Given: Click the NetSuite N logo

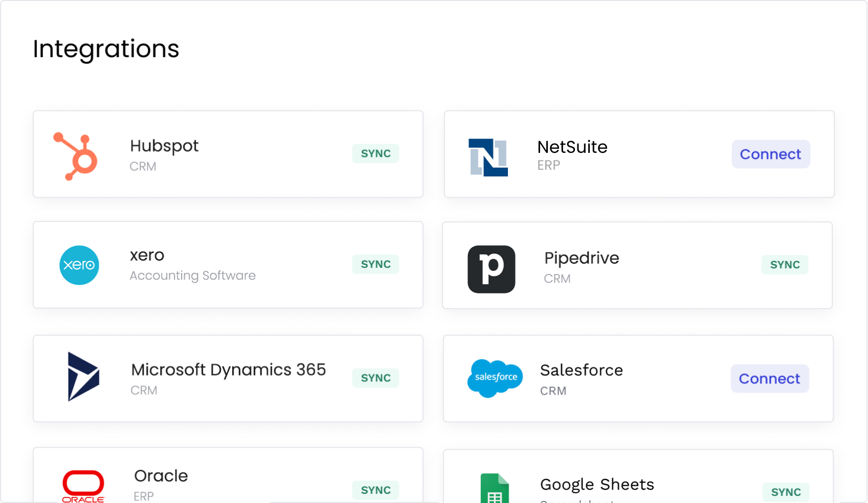Looking at the screenshot, I should point(488,157).
